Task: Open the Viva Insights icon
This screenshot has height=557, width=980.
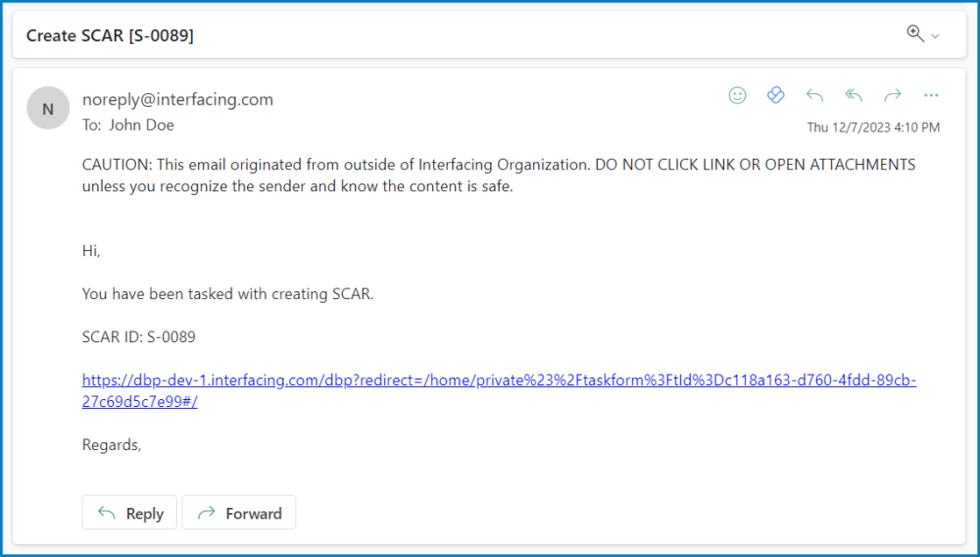Action: (x=775, y=95)
